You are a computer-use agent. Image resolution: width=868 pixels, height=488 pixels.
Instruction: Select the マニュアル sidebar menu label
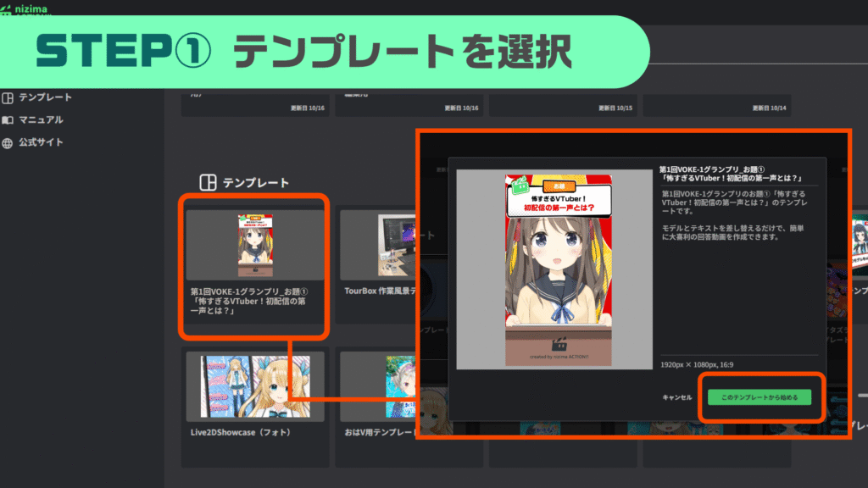point(41,120)
